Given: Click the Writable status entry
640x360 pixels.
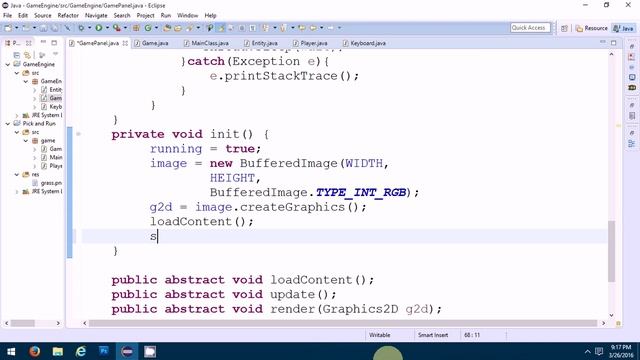Looking at the screenshot, I should tap(380, 335).
